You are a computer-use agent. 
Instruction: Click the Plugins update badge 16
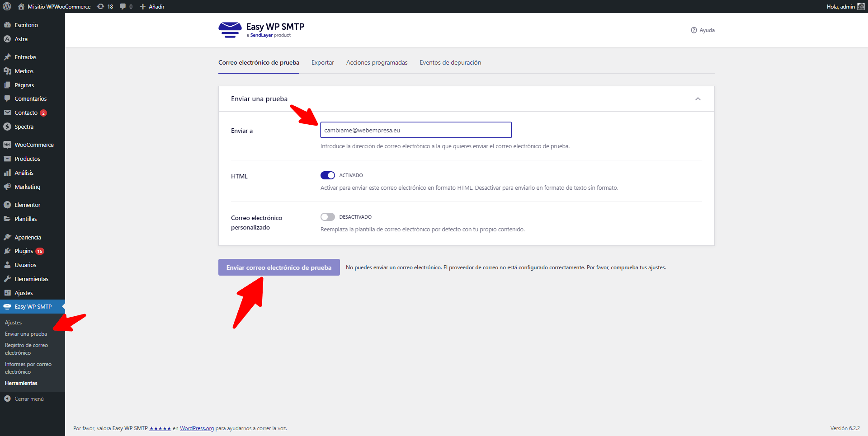coord(40,251)
